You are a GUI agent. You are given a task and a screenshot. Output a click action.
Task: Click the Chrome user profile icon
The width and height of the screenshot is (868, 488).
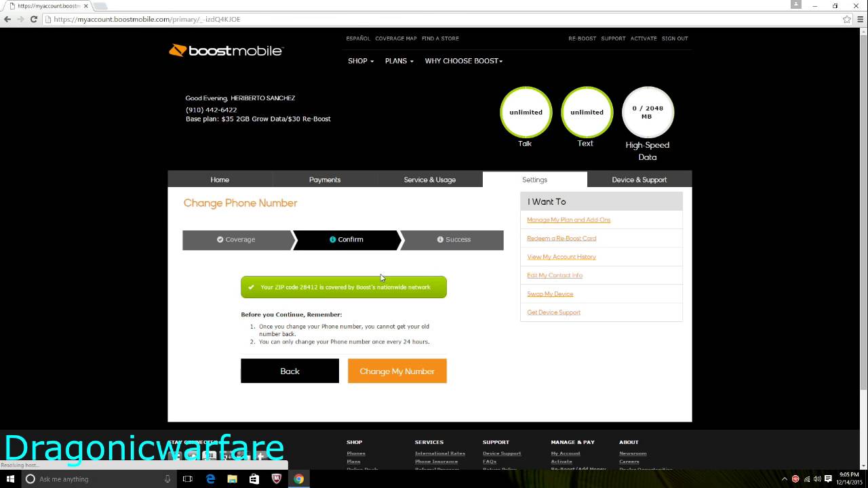click(796, 5)
